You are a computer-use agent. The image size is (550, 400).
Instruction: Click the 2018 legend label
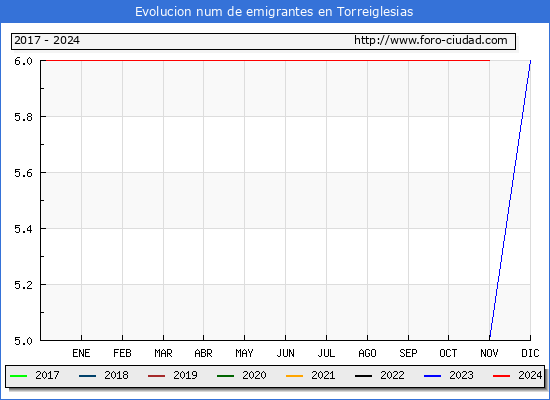[x=116, y=375]
